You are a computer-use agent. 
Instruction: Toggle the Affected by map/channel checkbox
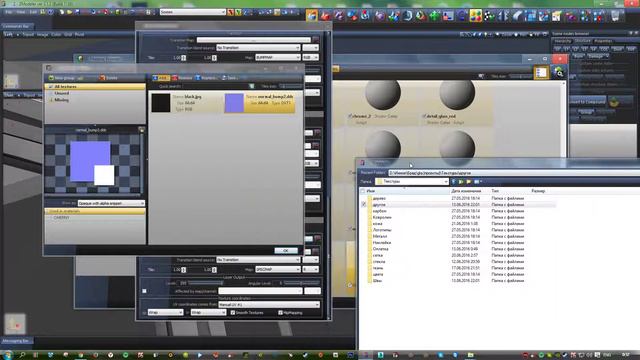pyautogui.click(x=144, y=291)
